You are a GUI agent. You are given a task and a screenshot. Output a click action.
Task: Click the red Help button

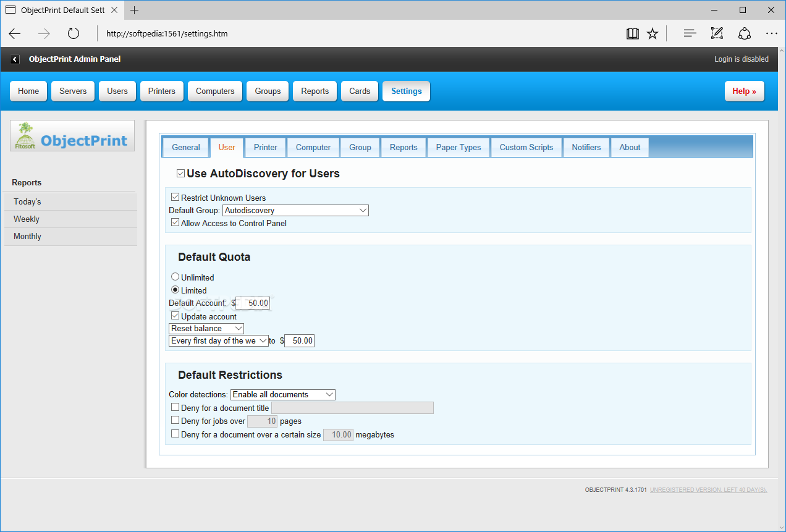click(x=744, y=91)
